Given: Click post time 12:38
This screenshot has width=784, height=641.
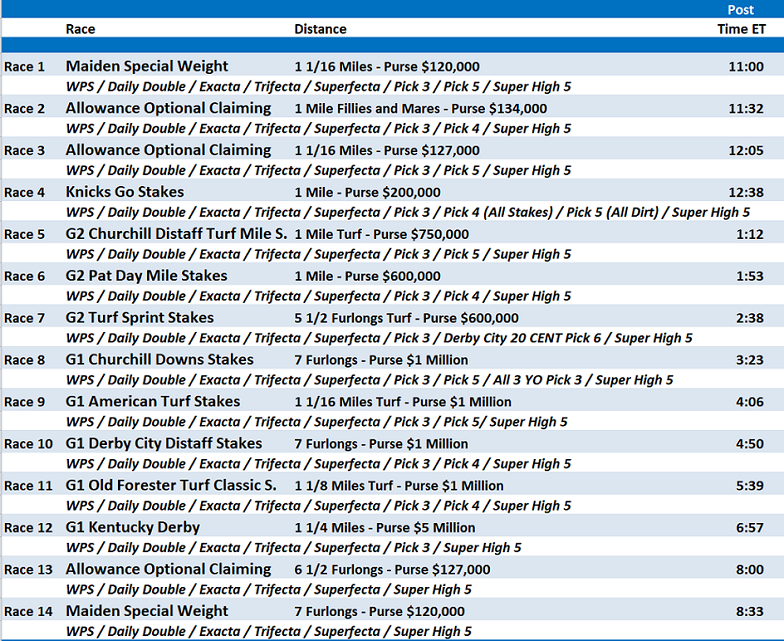Looking at the screenshot, I should (746, 192).
